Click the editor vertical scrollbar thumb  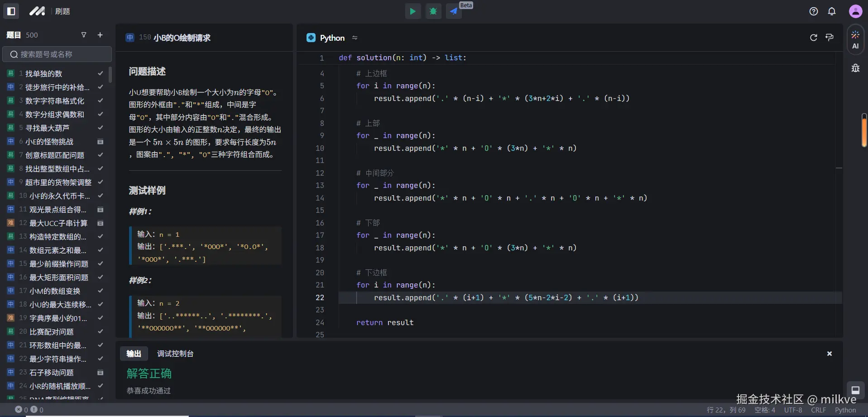pos(864,131)
